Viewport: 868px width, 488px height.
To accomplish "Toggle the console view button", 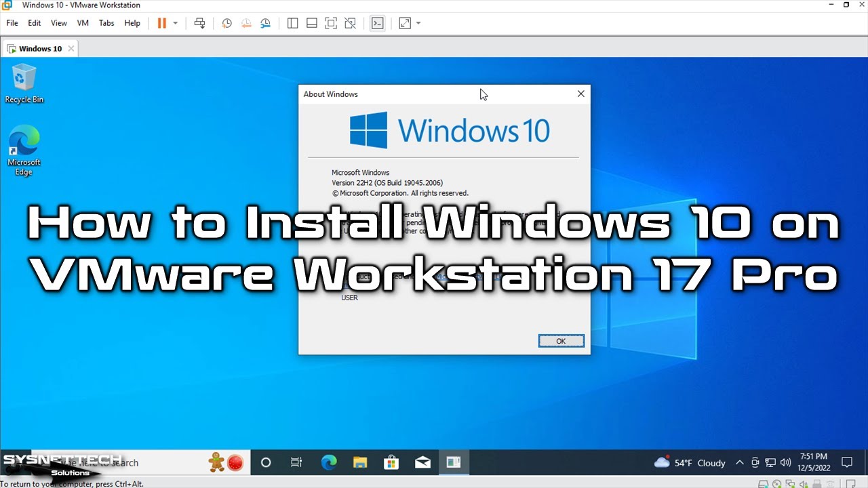I will click(378, 23).
